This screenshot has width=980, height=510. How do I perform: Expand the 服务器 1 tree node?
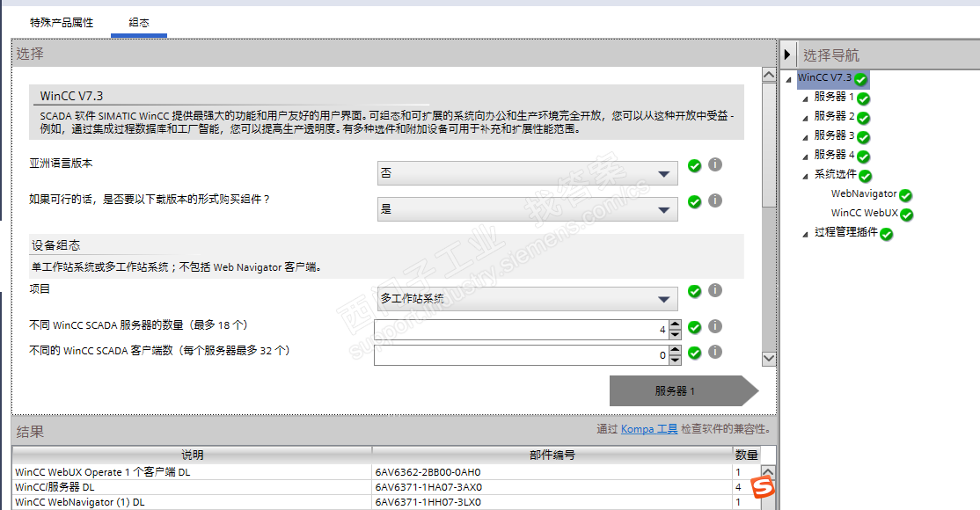point(805,98)
